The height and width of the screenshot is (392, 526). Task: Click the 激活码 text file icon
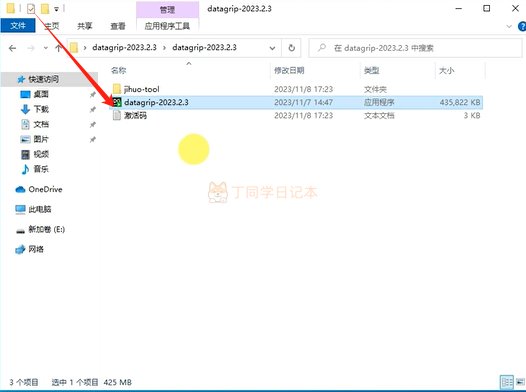pyautogui.click(x=117, y=115)
